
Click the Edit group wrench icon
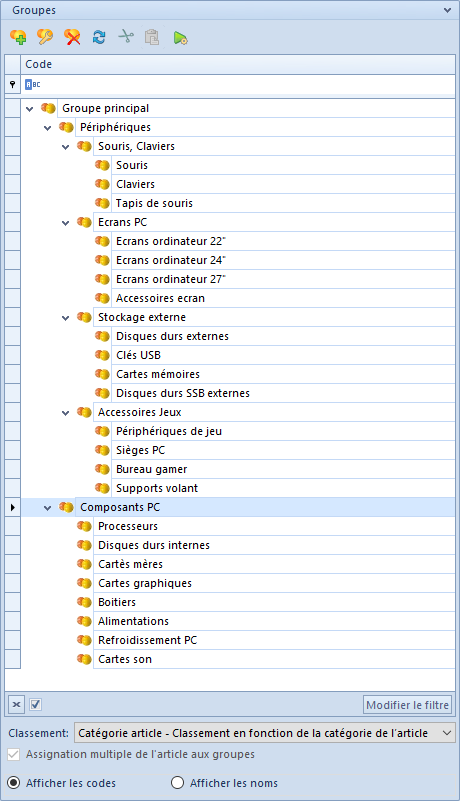click(x=45, y=37)
